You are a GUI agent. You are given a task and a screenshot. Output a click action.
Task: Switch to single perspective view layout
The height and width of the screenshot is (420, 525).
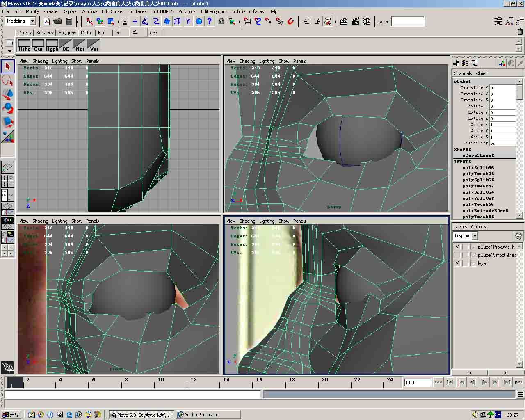click(8, 167)
